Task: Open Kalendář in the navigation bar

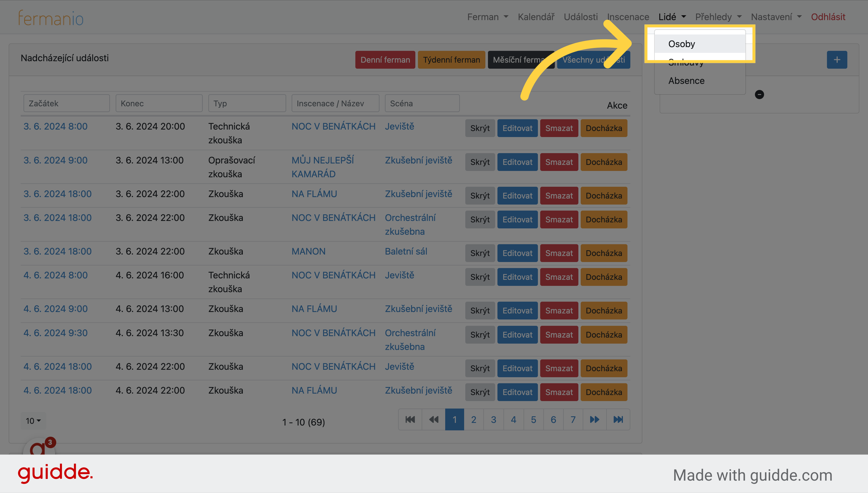Action: pyautogui.click(x=536, y=17)
